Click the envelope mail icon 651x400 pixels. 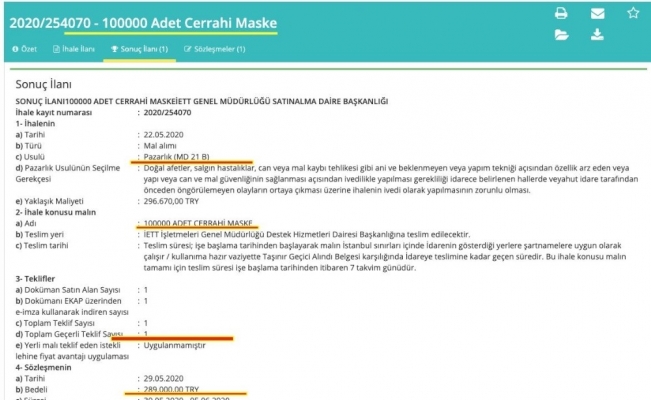598,14
